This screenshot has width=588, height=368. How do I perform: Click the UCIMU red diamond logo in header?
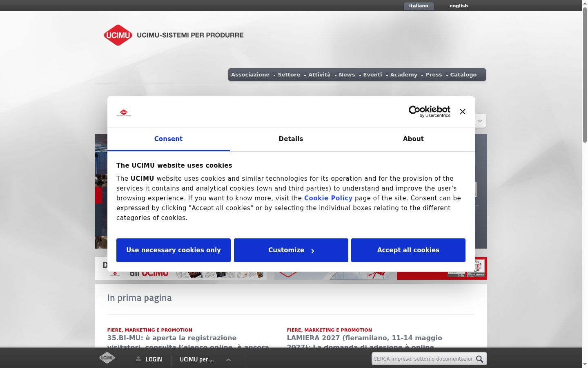[x=118, y=35]
